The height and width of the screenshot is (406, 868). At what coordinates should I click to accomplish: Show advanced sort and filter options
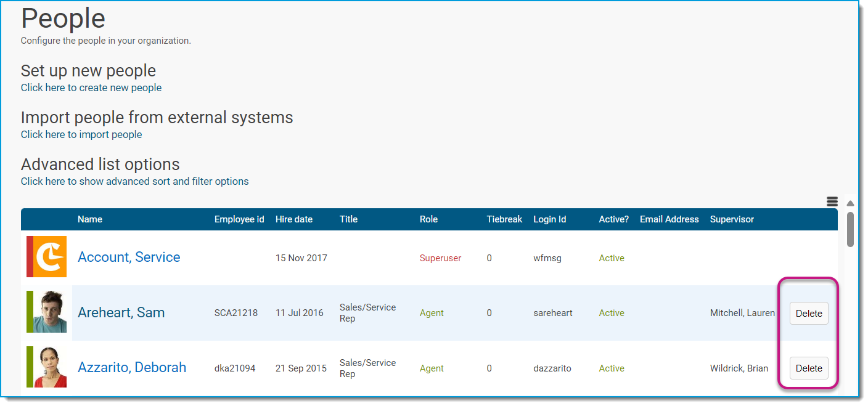(135, 181)
